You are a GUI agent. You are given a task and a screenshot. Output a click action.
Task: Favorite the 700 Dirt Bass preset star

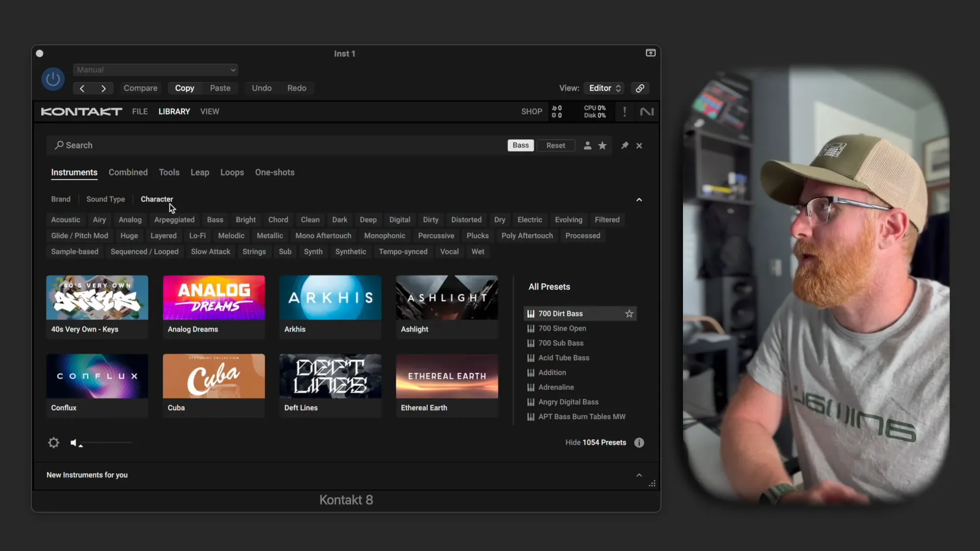pos(629,314)
